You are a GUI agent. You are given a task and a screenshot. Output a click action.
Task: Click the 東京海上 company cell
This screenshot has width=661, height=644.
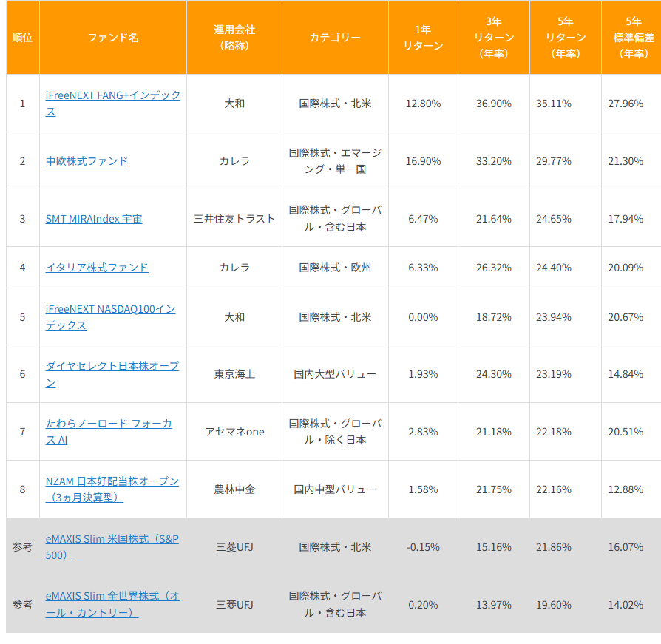(x=234, y=374)
